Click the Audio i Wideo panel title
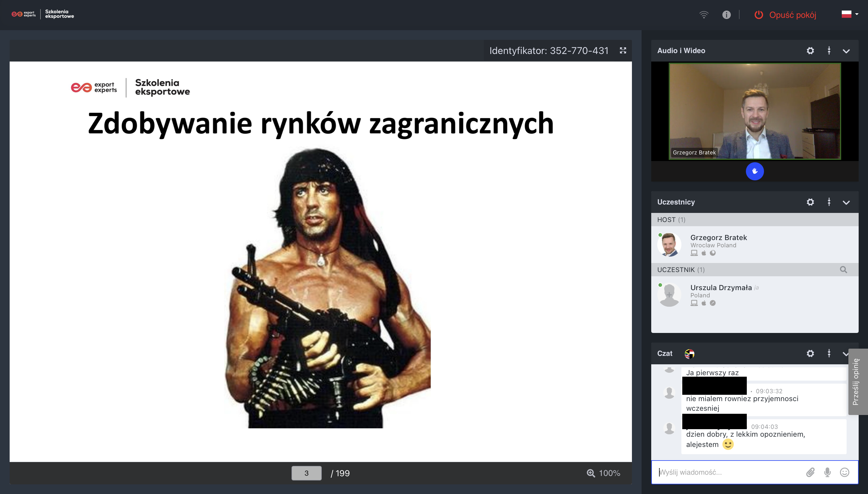 coord(681,51)
